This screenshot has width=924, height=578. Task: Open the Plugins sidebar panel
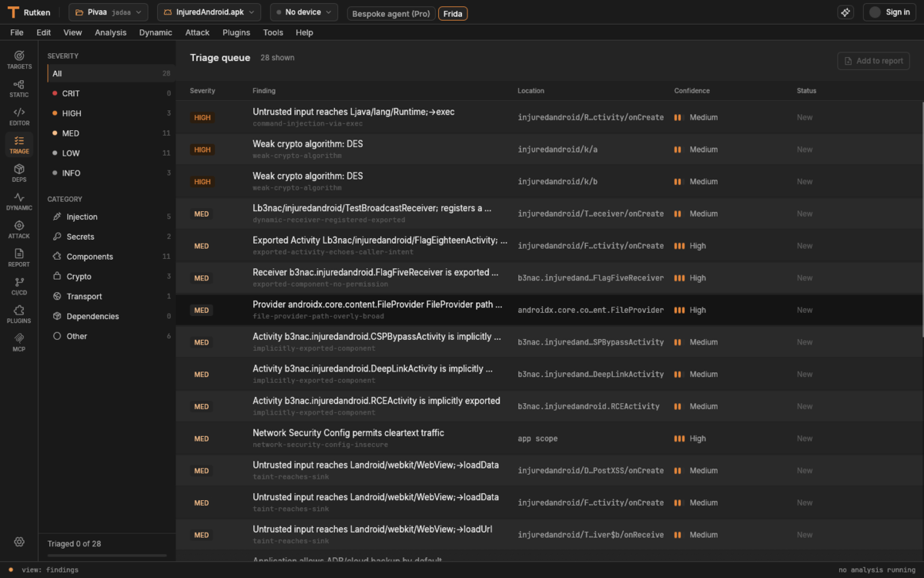point(19,314)
